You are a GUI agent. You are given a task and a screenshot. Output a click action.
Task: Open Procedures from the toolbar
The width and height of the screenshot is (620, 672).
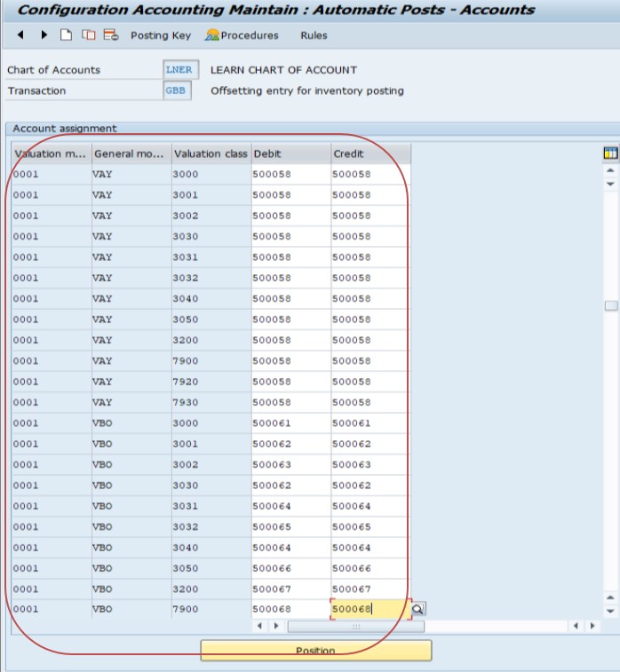click(242, 36)
